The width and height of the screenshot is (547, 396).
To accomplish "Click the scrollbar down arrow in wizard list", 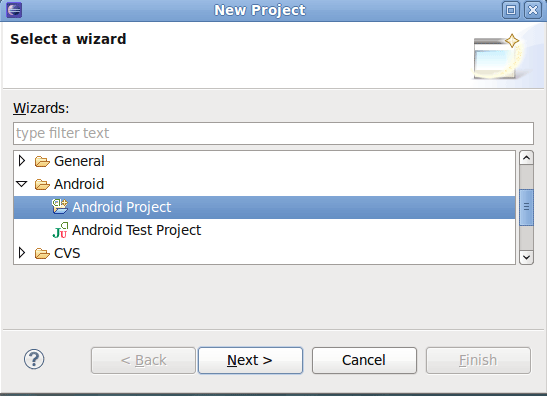I will [x=526, y=257].
